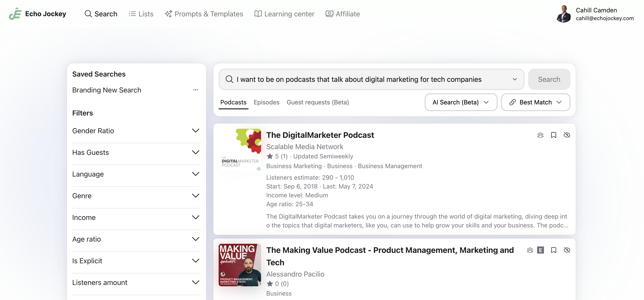Viewport: 644px width, 300px height.
Task: Switch to the Episodes tab
Action: pos(266,102)
